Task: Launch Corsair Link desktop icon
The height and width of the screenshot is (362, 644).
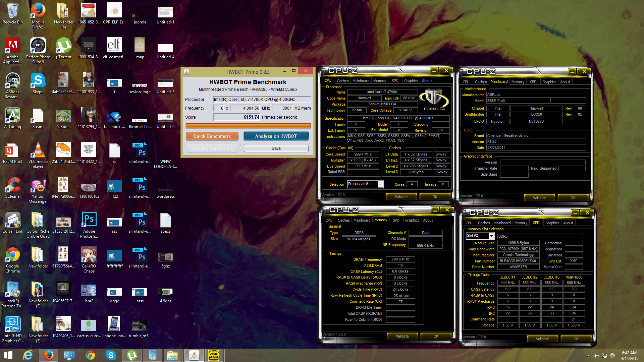Action: [13, 223]
